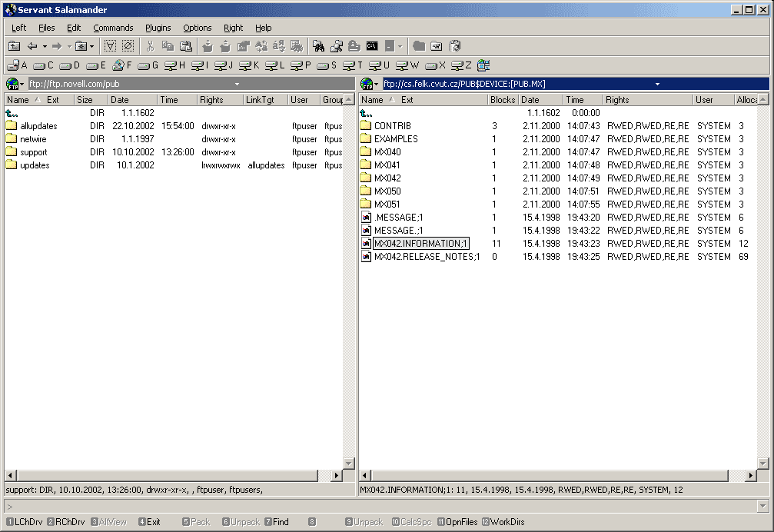Click the select files toolbar icon

click(x=110, y=46)
